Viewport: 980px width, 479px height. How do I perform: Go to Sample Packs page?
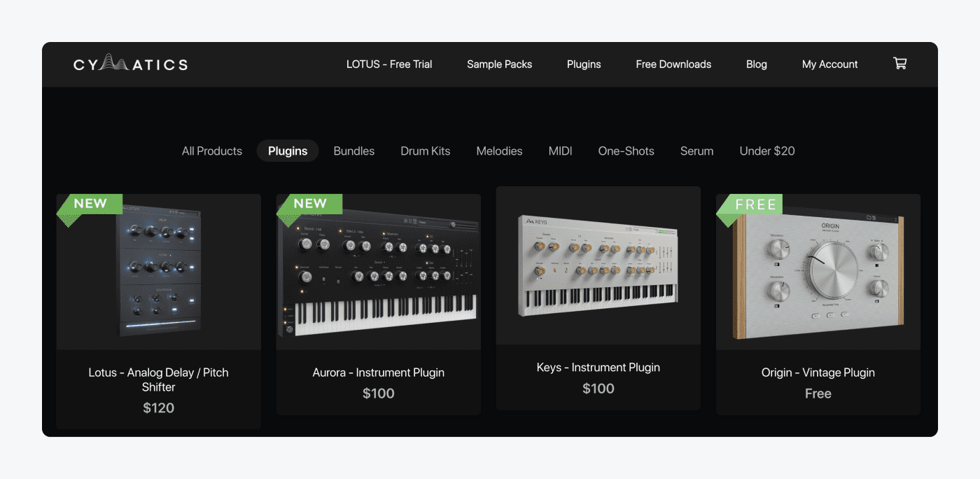500,64
